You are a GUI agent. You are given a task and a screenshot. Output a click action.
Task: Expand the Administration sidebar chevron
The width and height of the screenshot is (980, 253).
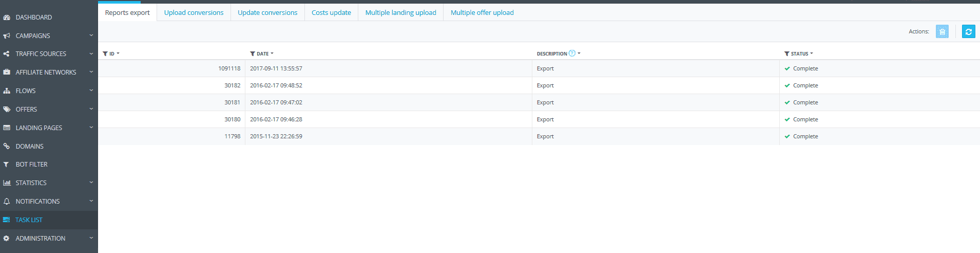(x=91, y=238)
